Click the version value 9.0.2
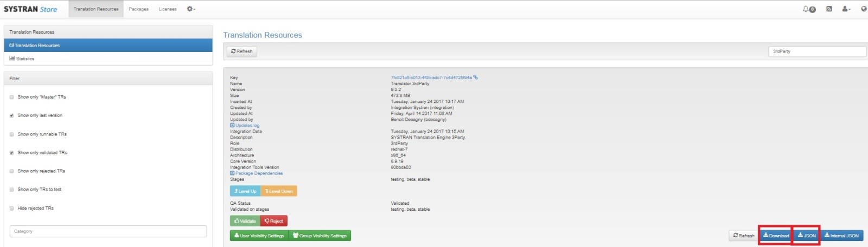Image resolution: width=868 pixels, height=247 pixels. [x=396, y=89]
